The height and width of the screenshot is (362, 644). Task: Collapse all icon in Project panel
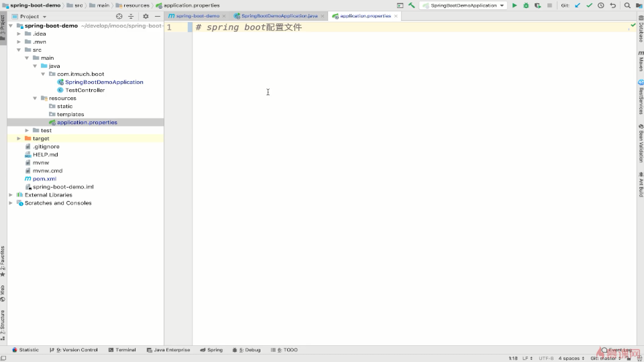point(131,16)
